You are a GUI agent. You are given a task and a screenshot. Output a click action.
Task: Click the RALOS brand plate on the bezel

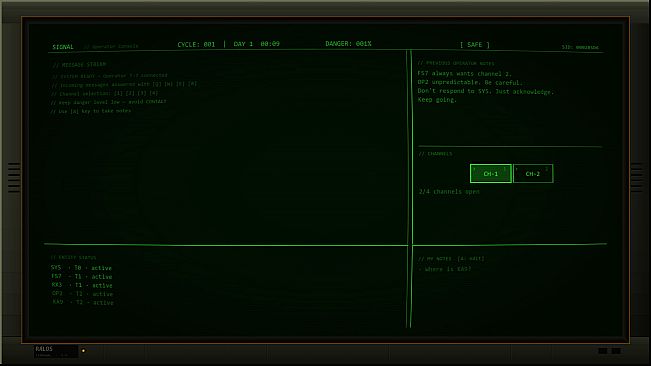56,351
